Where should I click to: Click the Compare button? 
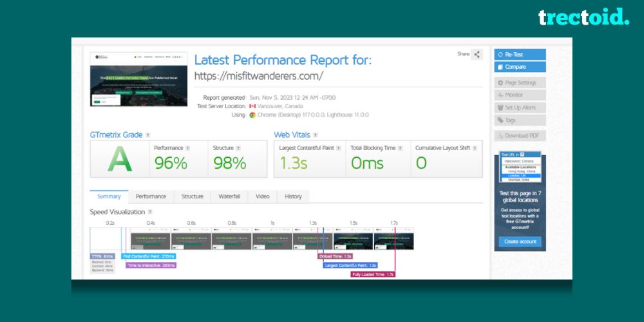pyautogui.click(x=520, y=67)
